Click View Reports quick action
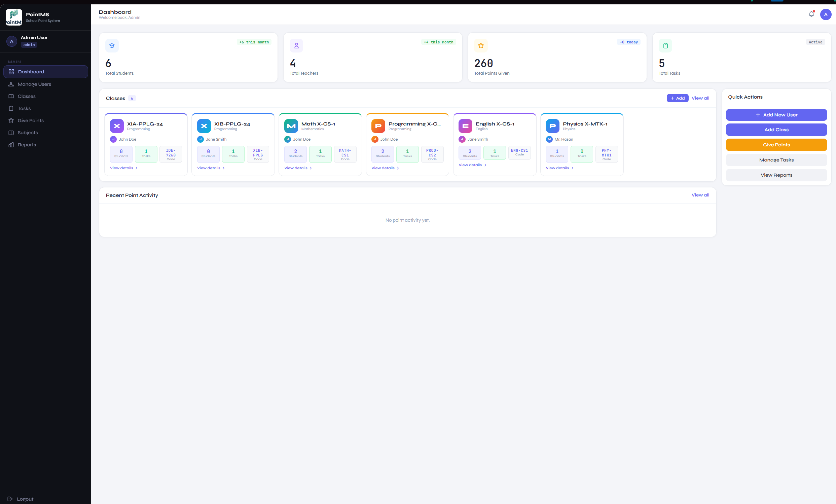The width and height of the screenshot is (836, 504). 776,175
